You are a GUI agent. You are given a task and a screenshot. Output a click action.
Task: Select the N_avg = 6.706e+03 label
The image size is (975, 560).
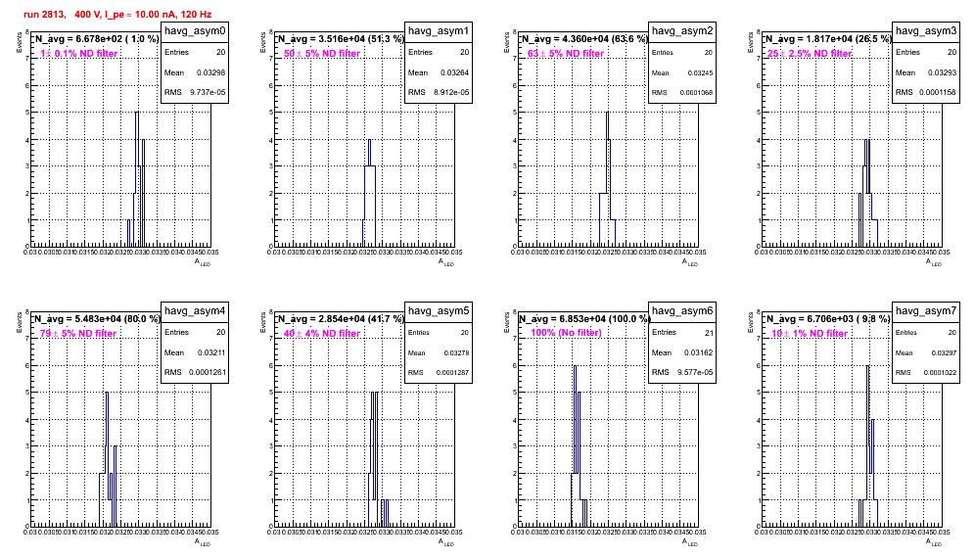click(827, 318)
